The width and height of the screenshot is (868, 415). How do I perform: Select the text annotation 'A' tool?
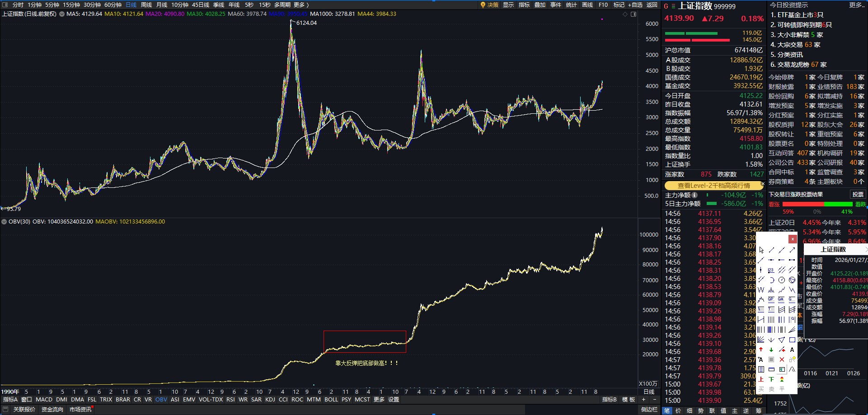point(792,350)
